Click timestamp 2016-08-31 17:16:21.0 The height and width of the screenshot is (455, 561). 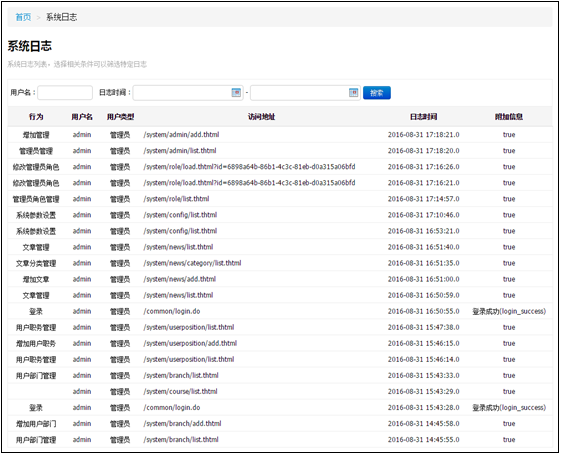pyautogui.click(x=424, y=183)
